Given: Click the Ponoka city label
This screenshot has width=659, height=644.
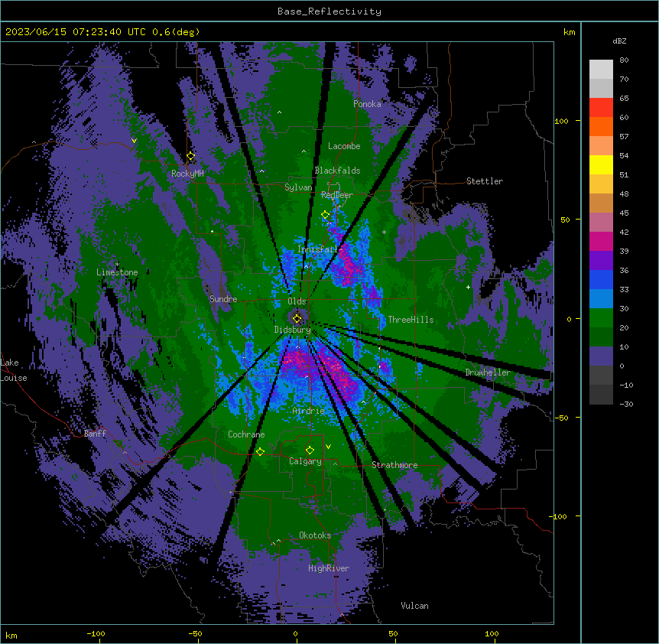Looking at the screenshot, I should [367, 104].
